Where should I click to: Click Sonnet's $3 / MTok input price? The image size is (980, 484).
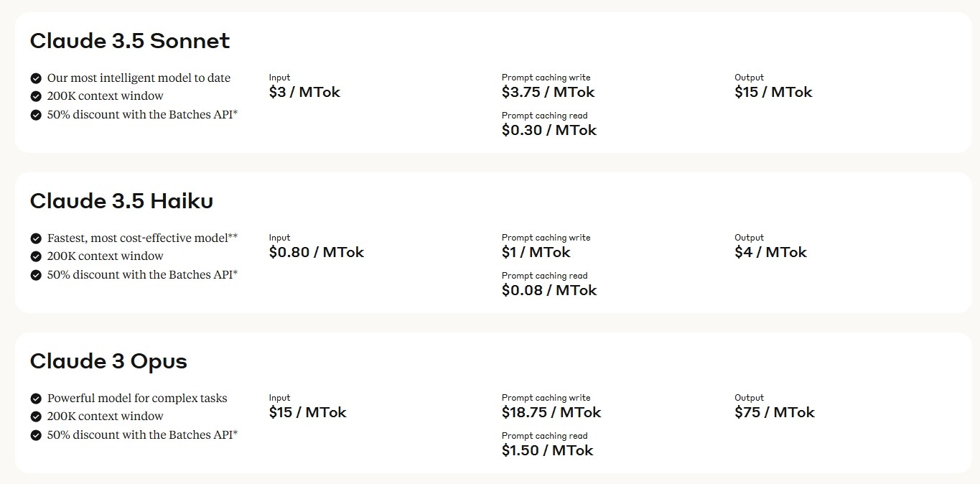pyautogui.click(x=304, y=92)
